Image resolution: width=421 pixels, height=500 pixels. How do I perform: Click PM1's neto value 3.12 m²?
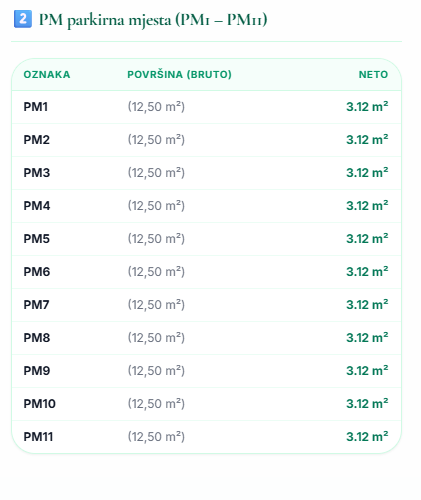coord(367,107)
